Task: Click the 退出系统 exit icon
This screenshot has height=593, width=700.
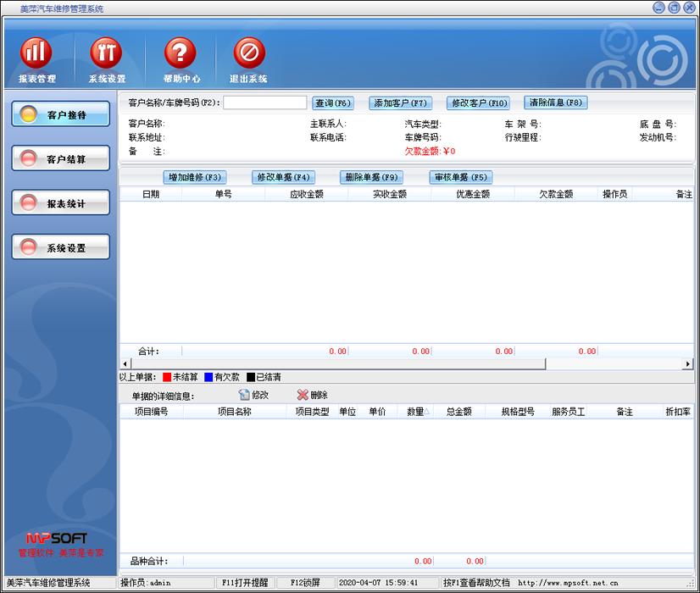Action: coord(248,60)
